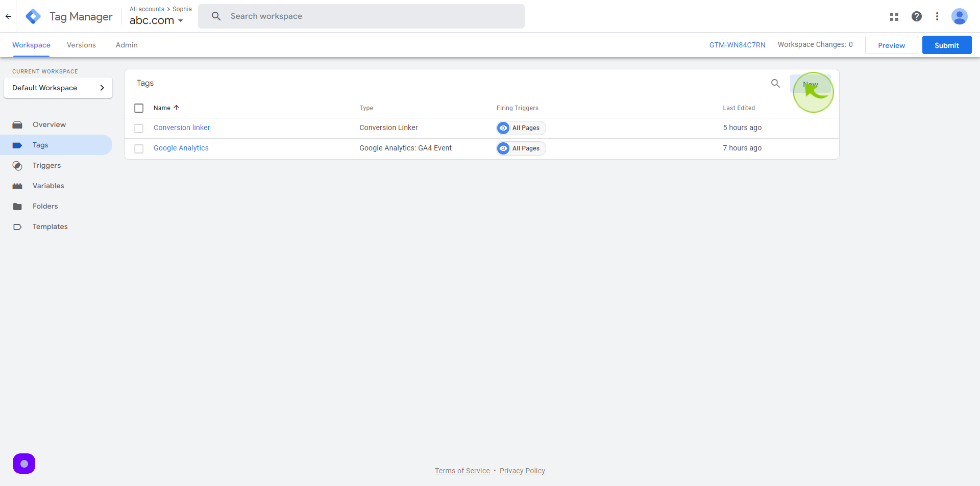Click All Pages trigger on Google Analytics row
This screenshot has width=980, height=486.
pyautogui.click(x=521, y=148)
